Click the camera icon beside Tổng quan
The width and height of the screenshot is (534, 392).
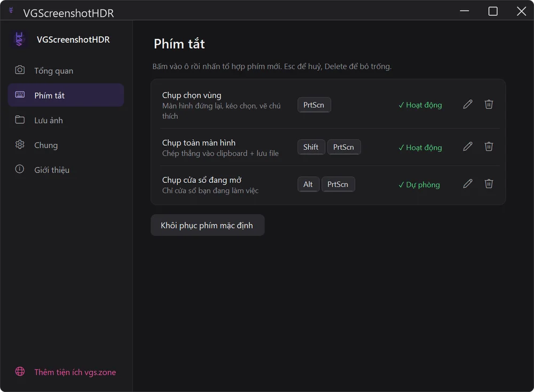tap(20, 70)
